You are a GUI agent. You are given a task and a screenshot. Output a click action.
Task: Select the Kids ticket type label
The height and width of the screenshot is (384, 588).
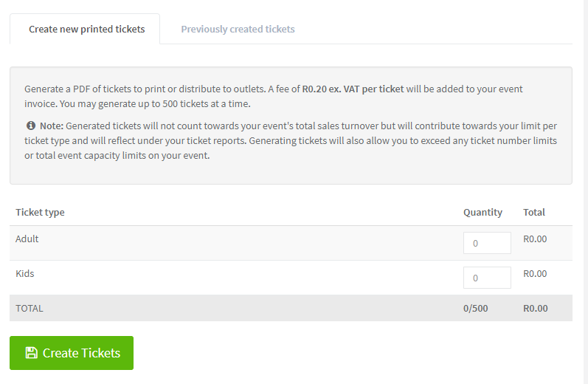25,273
